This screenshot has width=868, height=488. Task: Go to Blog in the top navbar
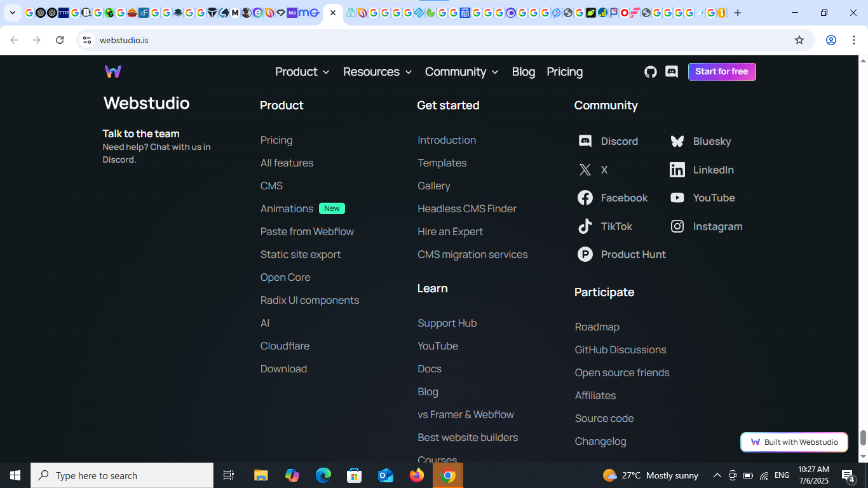pyautogui.click(x=524, y=72)
